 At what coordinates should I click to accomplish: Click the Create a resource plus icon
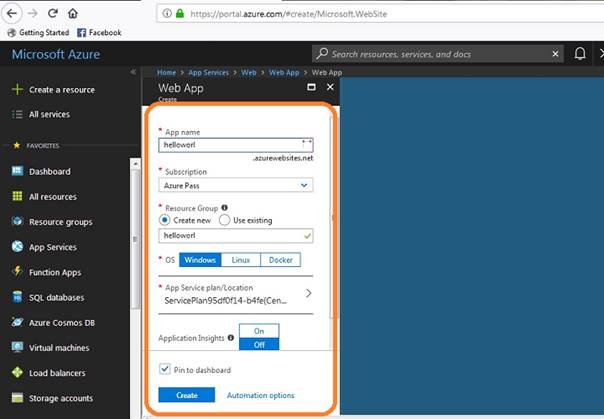pyautogui.click(x=17, y=89)
